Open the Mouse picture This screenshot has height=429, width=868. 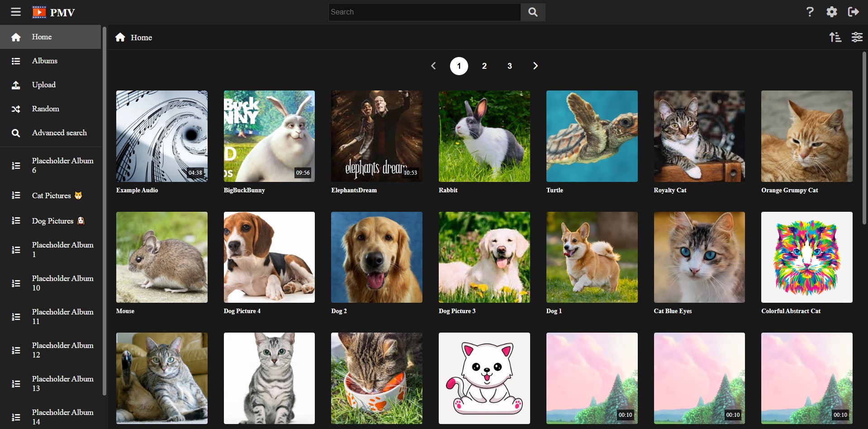click(x=162, y=257)
